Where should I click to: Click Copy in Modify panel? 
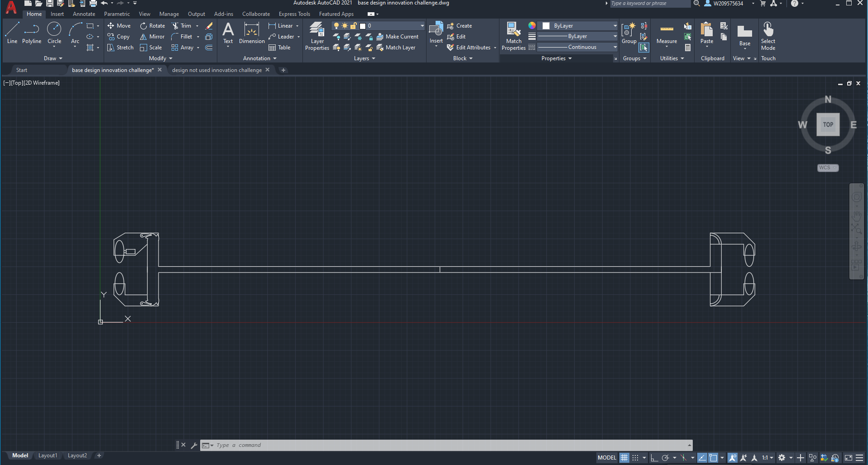119,37
